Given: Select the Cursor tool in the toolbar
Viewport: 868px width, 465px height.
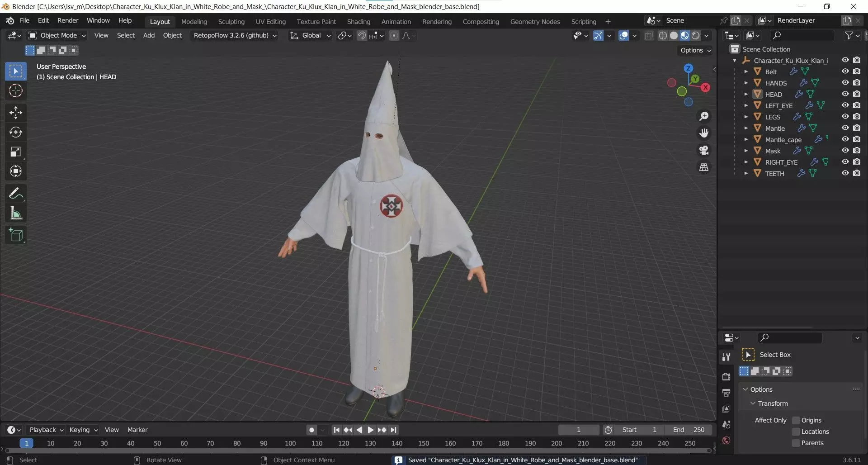Looking at the screenshot, I should [16, 91].
